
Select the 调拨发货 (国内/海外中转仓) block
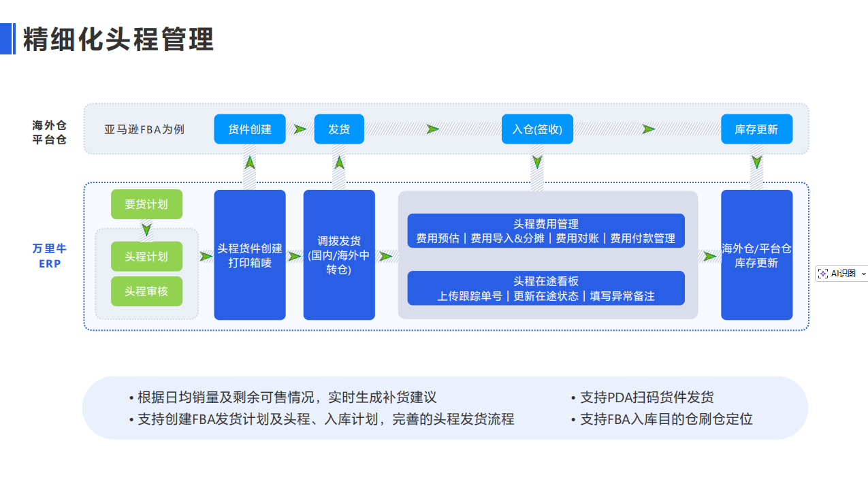click(x=339, y=255)
